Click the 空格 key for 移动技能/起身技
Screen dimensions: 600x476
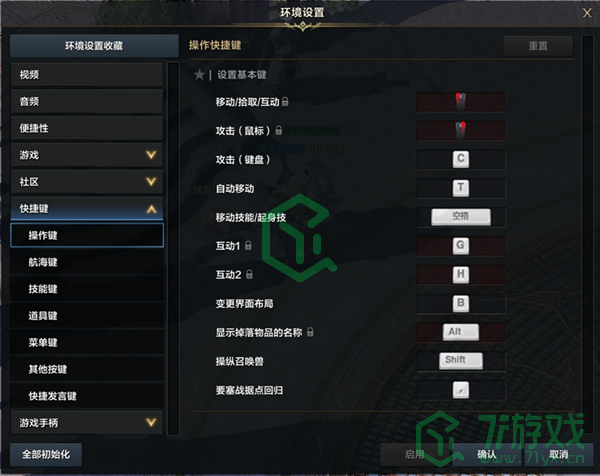pos(461,217)
